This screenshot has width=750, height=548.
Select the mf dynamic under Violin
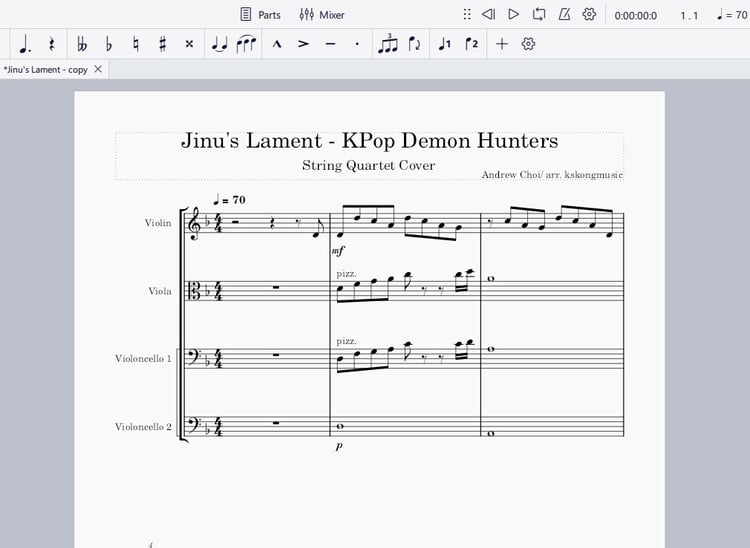pos(338,251)
